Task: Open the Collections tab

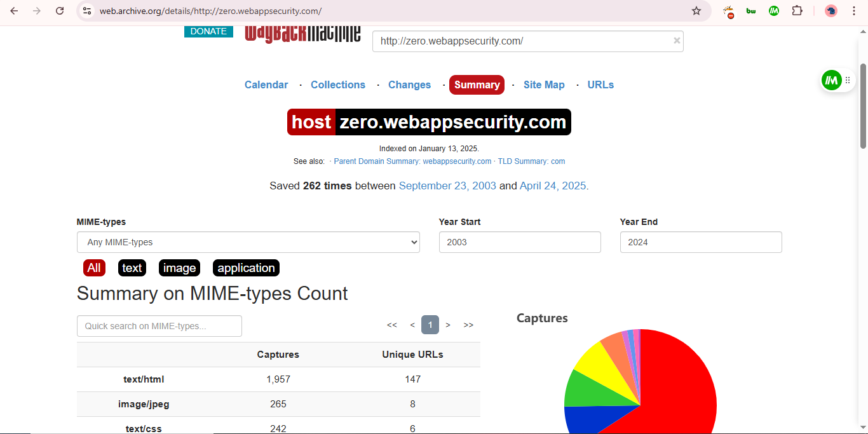Action: coord(338,85)
